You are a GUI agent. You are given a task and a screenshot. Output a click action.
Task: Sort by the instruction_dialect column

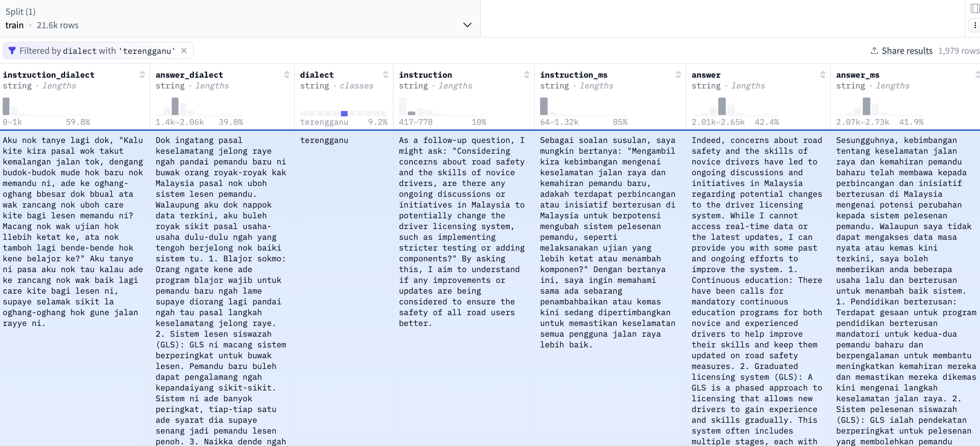[142, 75]
